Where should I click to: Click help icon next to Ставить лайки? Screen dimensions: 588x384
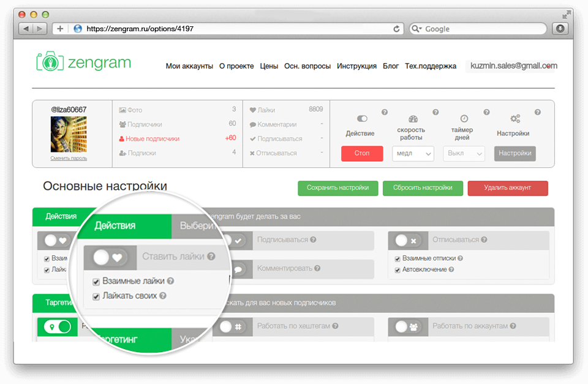coord(211,257)
